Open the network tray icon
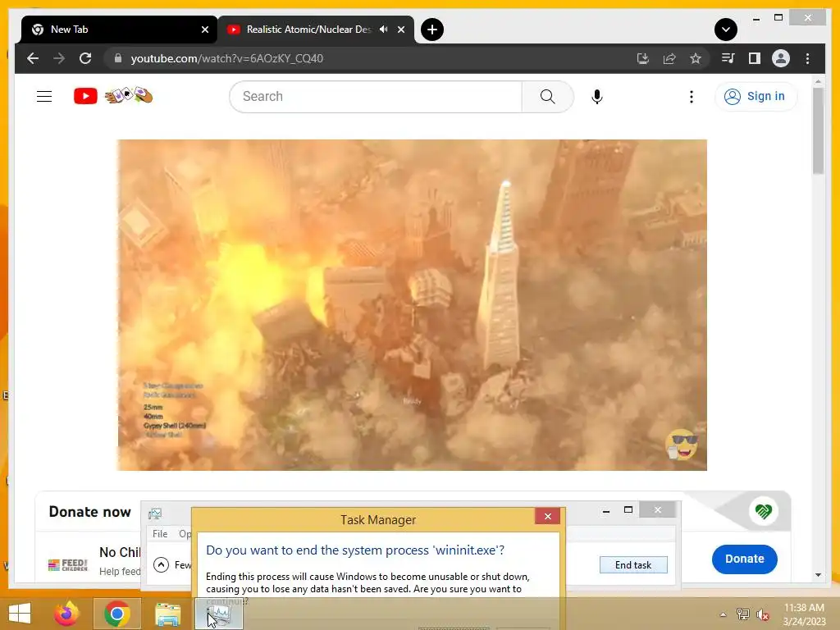The height and width of the screenshot is (630, 840). (x=742, y=614)
